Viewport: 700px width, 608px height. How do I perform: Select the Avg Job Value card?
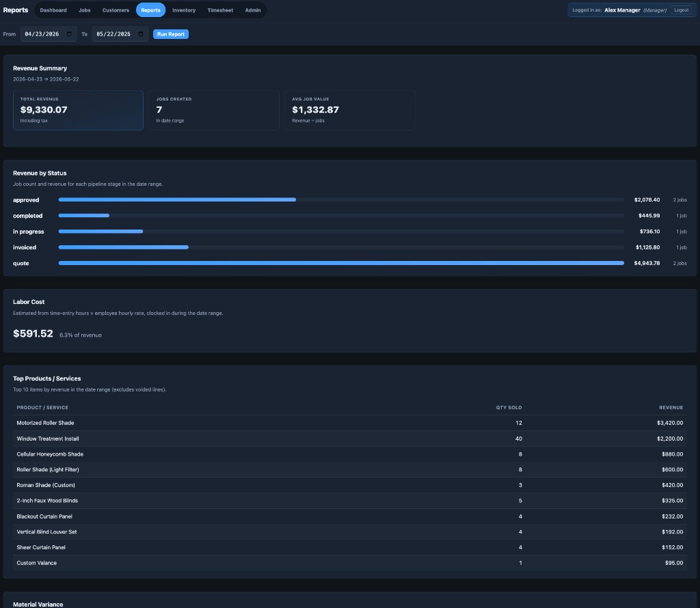click(349, 110)
